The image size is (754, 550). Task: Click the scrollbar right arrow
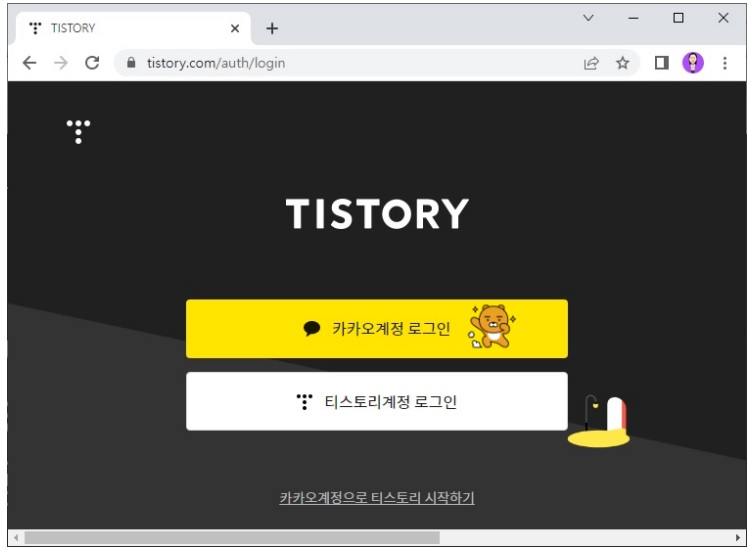click(738, 538)
